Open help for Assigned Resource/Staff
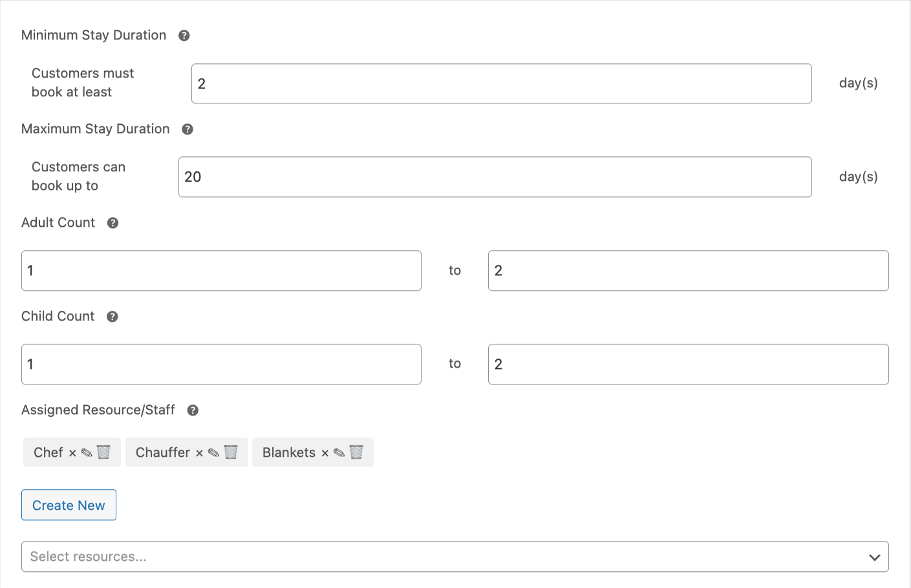This screenshot has width=911, height=588. pos(193,410)
